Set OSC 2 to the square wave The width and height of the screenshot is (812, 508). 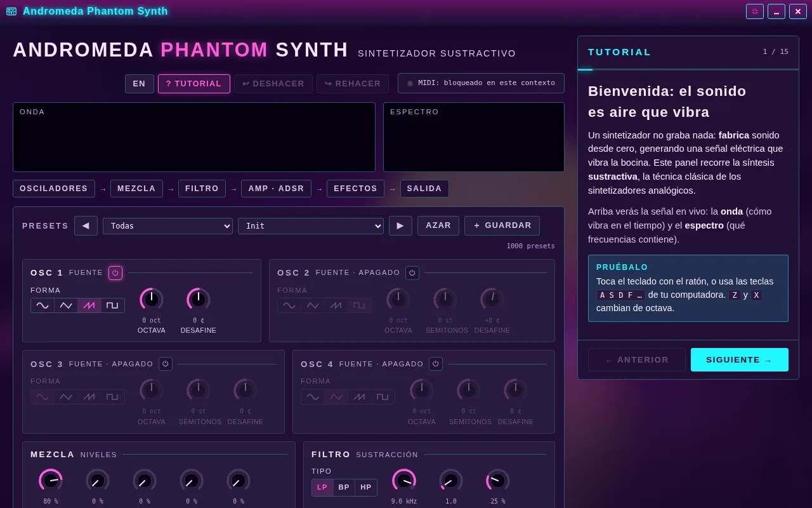pyautogui.click(x=360, y=305)
